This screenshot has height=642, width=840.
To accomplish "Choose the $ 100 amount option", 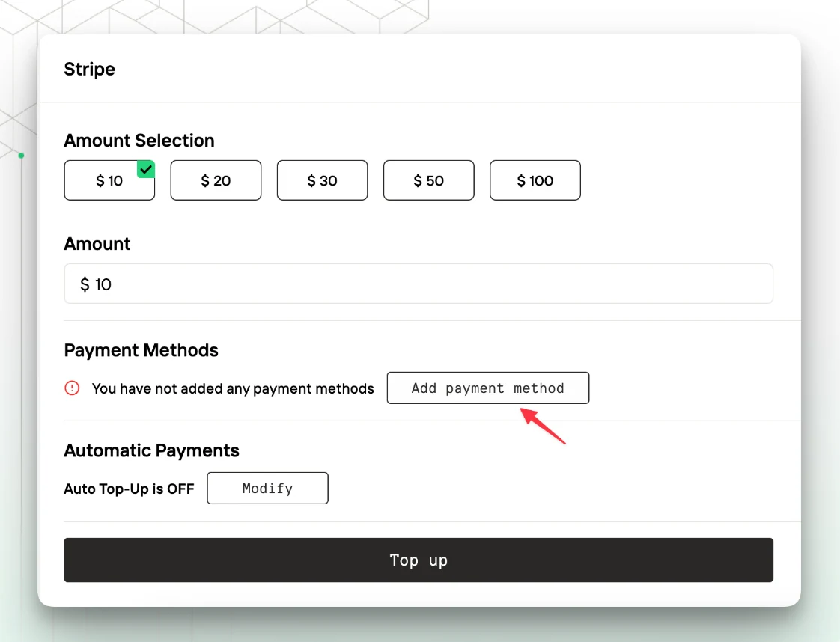I will 535,180.
